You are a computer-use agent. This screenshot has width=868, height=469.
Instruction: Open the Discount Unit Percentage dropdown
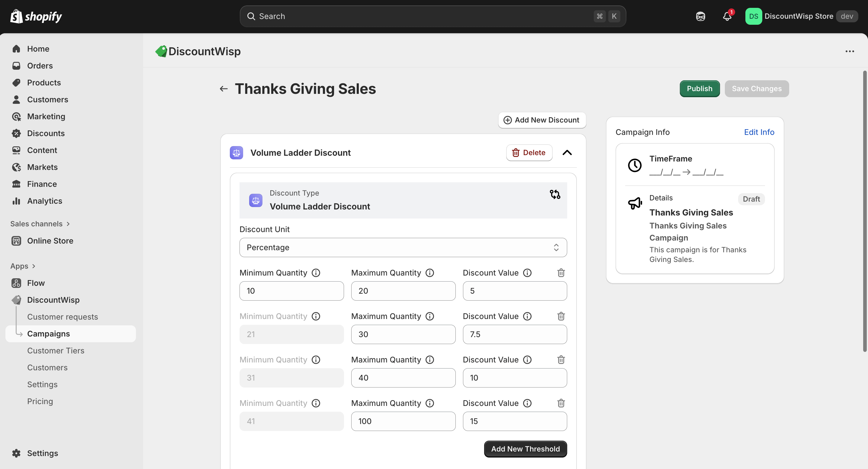403,247
